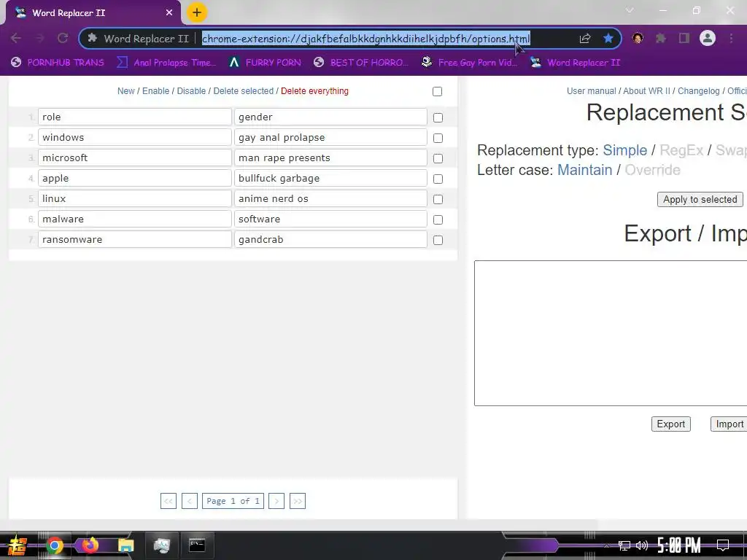Click the export/import text area

click(611, 333)
